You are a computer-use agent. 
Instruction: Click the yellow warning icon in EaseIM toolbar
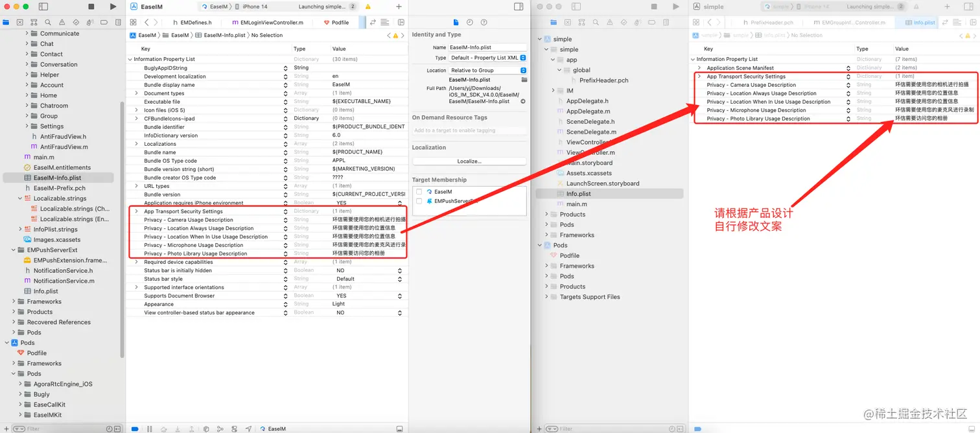coord(368,6)
